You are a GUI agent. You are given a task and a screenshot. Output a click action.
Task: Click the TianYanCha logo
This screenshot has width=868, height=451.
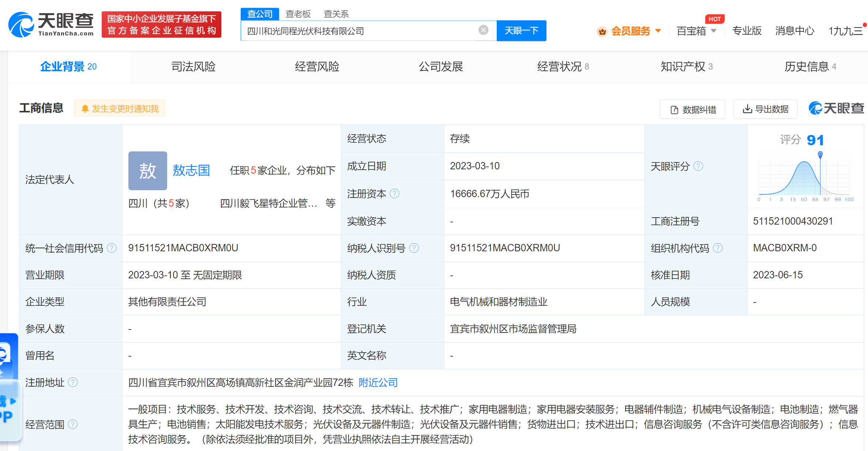[x=51, y=25]
